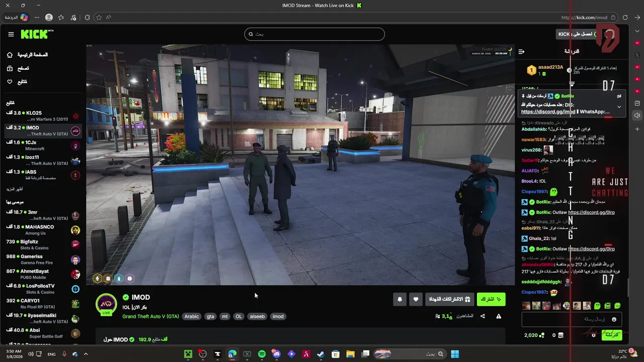Image resolution: width=644 pixels, height=362 pixels.
Task: Expand the pinned BotRix message chevron
Action: coord(619,107)
